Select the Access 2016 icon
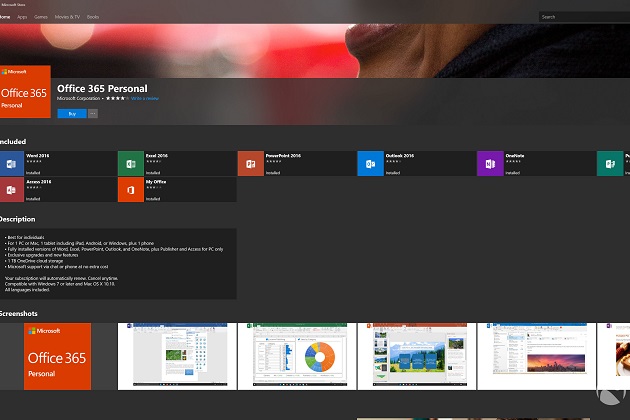Screen dimensions: 630x420 12,189
